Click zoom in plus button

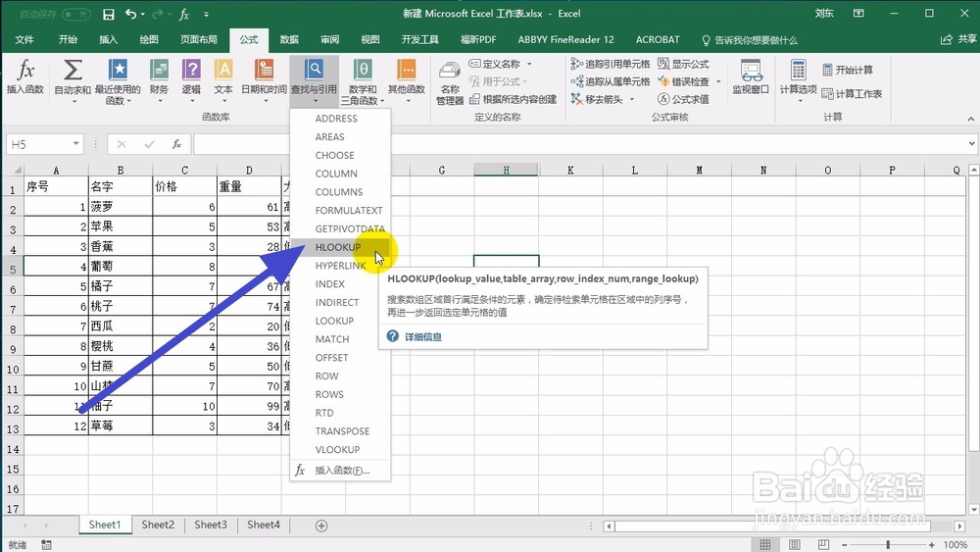tap(931, 544)
